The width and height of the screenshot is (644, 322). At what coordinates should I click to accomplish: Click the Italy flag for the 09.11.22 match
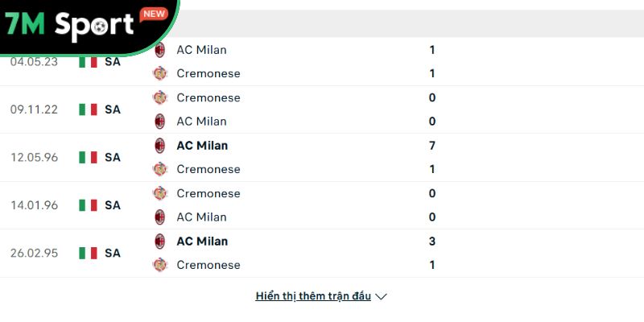tap(88, 109)
